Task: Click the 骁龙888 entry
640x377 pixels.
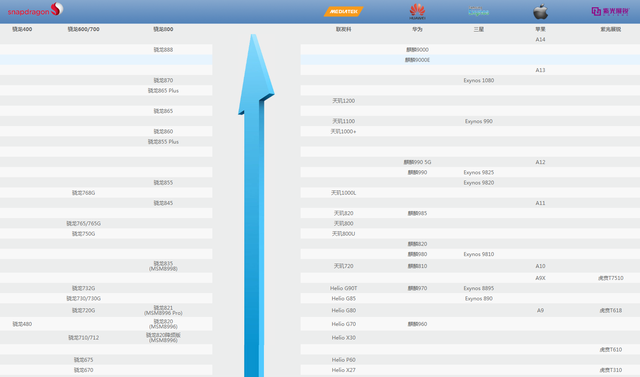Action: [x=163, y=50]
